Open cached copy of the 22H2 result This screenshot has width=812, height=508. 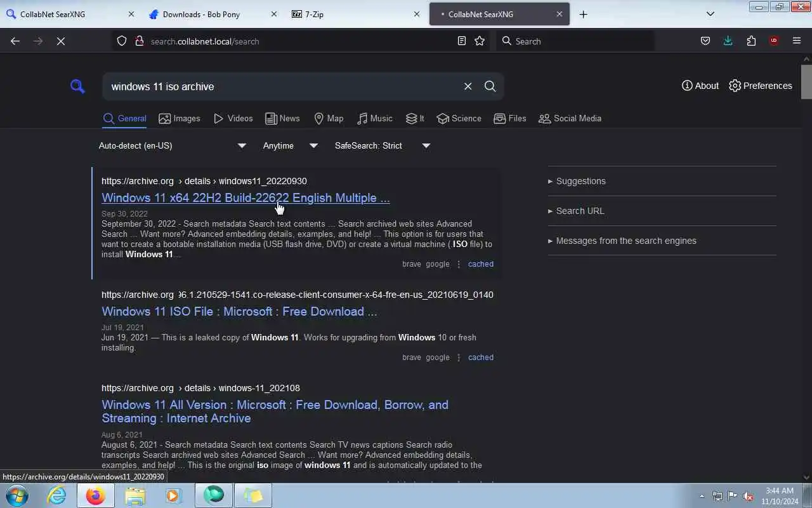(480, 264)
